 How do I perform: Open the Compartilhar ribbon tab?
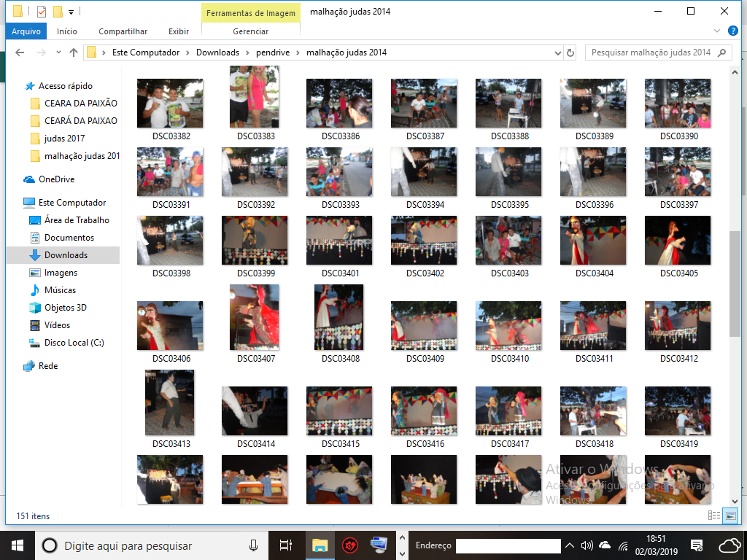click(123, 31)
